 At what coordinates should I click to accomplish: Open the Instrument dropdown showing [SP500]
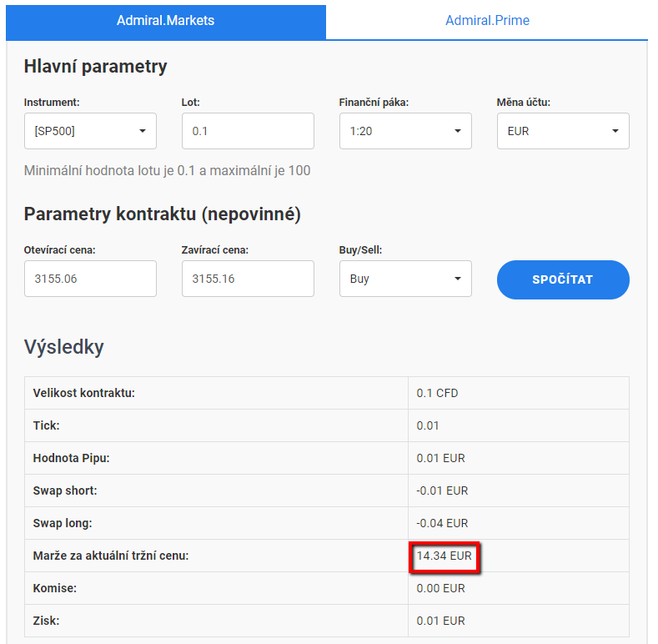point(89,131)
